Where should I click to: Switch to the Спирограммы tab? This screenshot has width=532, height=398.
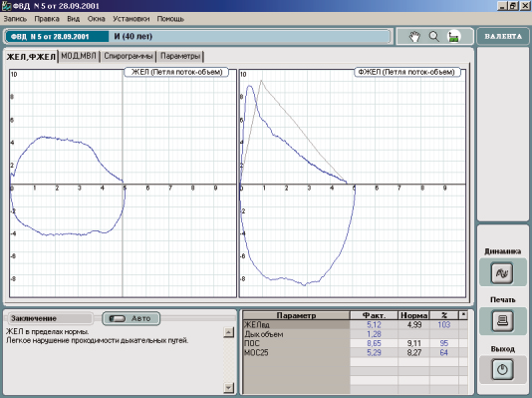click(x=129, y=56)
